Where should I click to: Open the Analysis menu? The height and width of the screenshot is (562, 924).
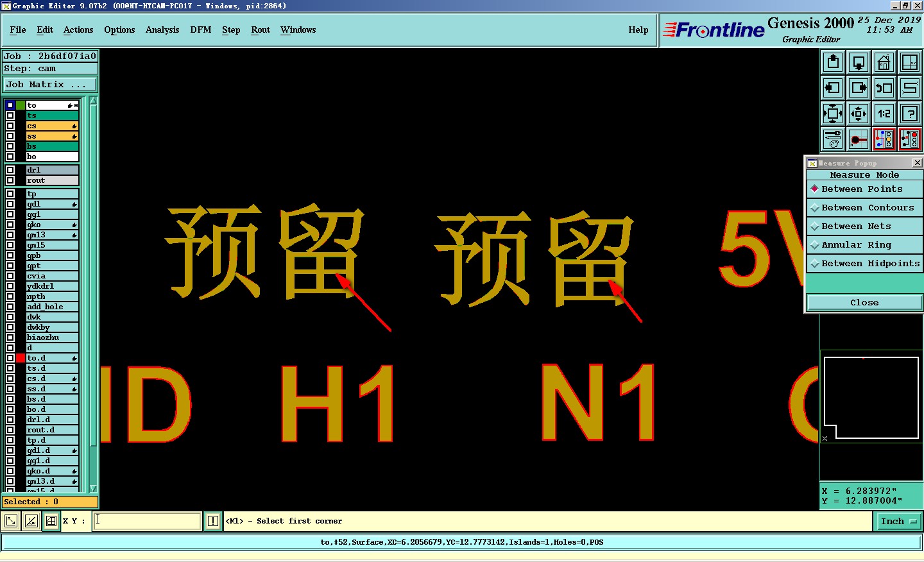coord(162,30)
